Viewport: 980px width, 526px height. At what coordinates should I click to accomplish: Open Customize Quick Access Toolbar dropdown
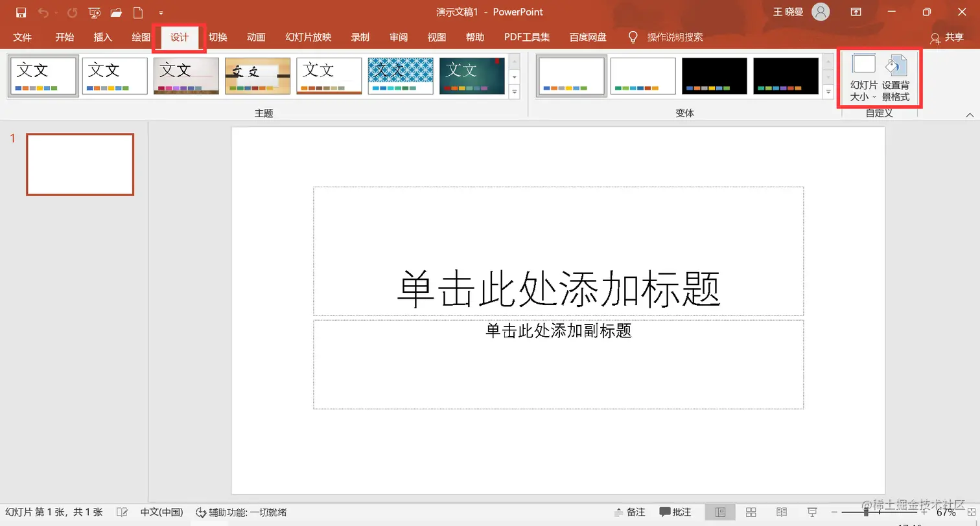point(161,12)
